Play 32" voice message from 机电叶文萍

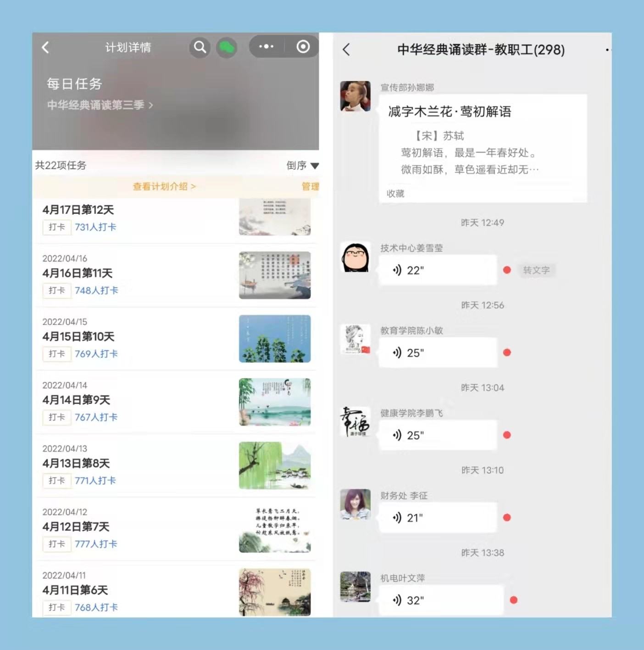point(440,600)
